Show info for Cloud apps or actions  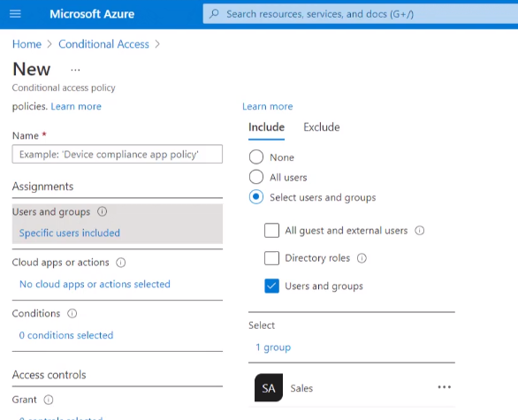click(x=121, y=263)
